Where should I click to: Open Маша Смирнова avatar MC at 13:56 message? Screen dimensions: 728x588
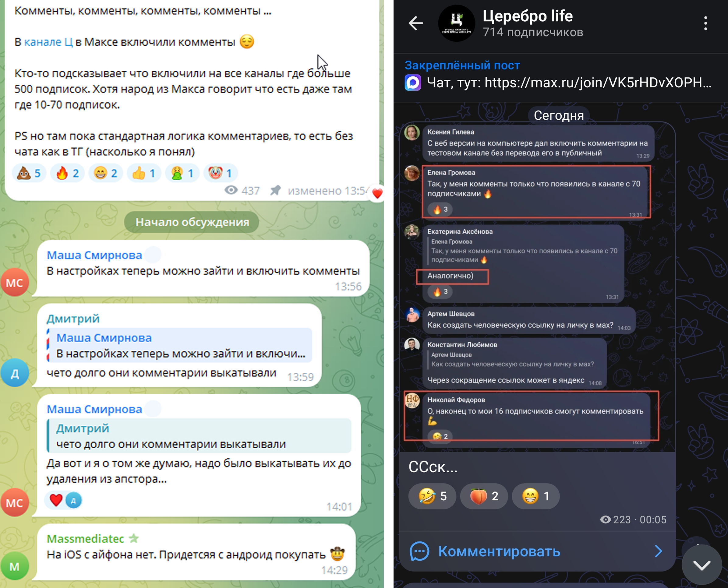click(x=15, y=282)
